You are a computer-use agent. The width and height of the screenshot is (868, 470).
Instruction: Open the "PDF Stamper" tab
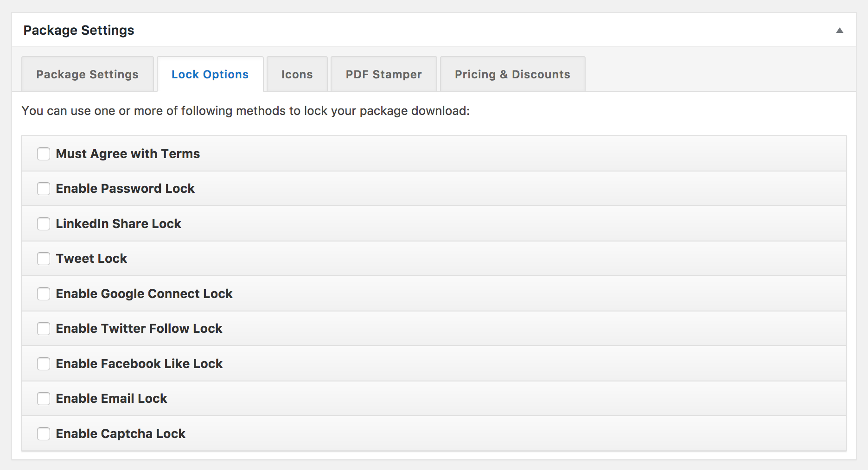coord(383,74)
